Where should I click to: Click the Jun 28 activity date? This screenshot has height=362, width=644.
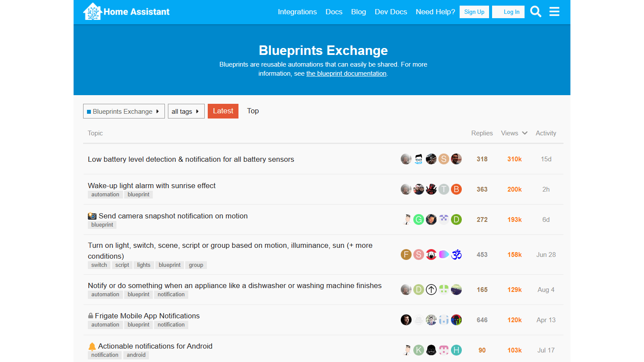[546, 255]
